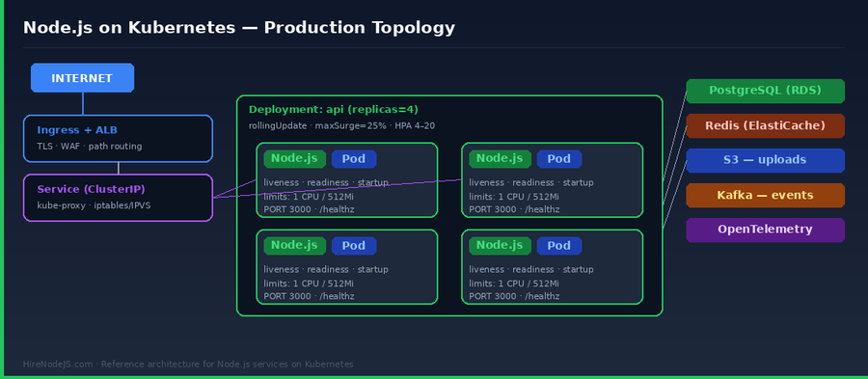Click the 'kube-proxy · iptables/IPVS' text

click(x=94, y=205)
